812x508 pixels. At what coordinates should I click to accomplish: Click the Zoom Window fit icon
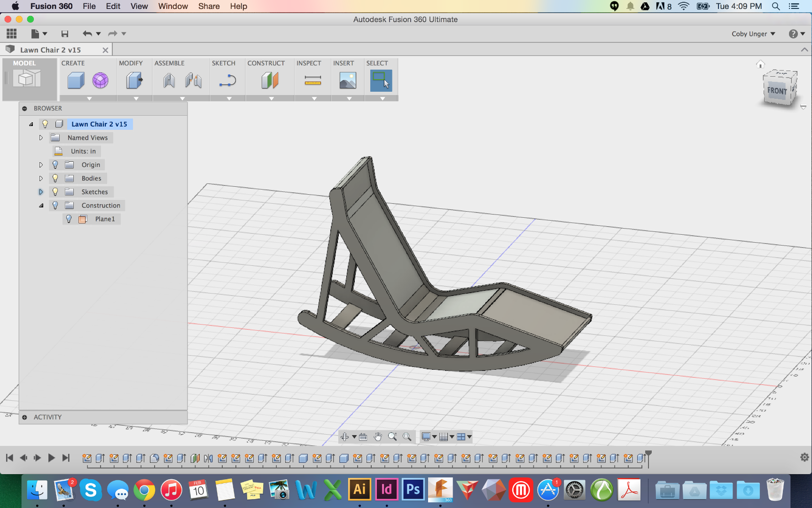(407, 437)
